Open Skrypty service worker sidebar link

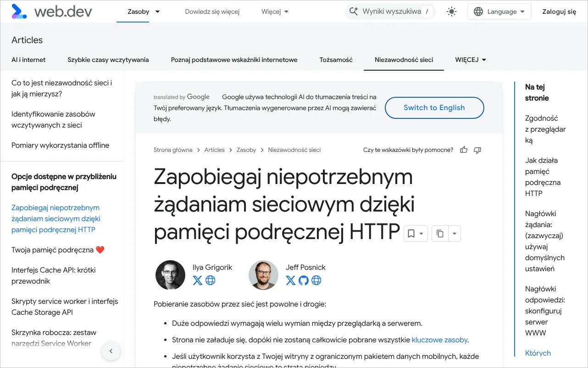(65, 307)
